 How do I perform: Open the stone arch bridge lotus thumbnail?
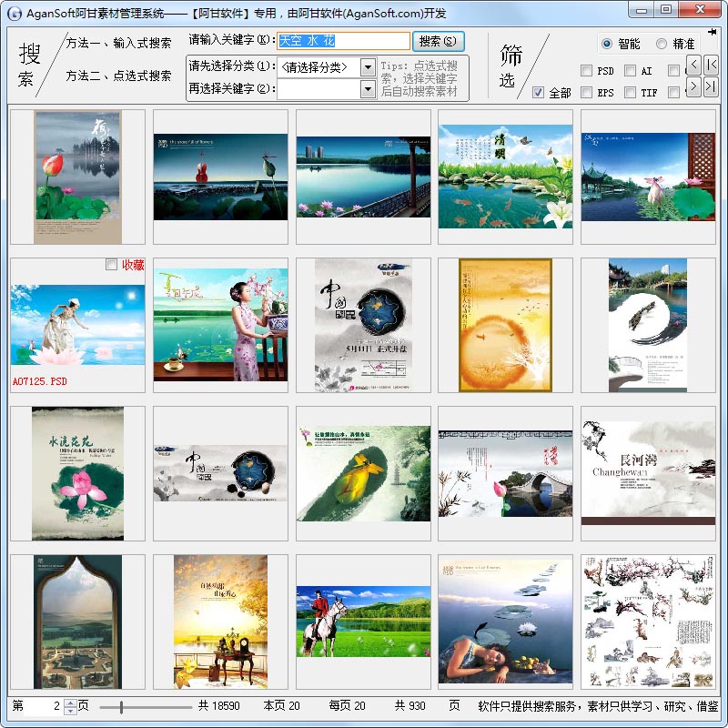pyautogui.click(x=506, y=473)
